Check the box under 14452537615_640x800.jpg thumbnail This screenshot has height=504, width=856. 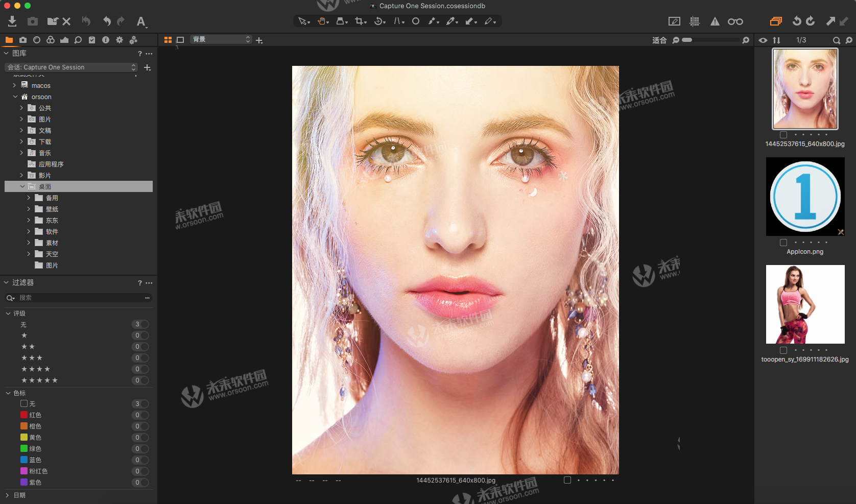click(x=783, y=135)
